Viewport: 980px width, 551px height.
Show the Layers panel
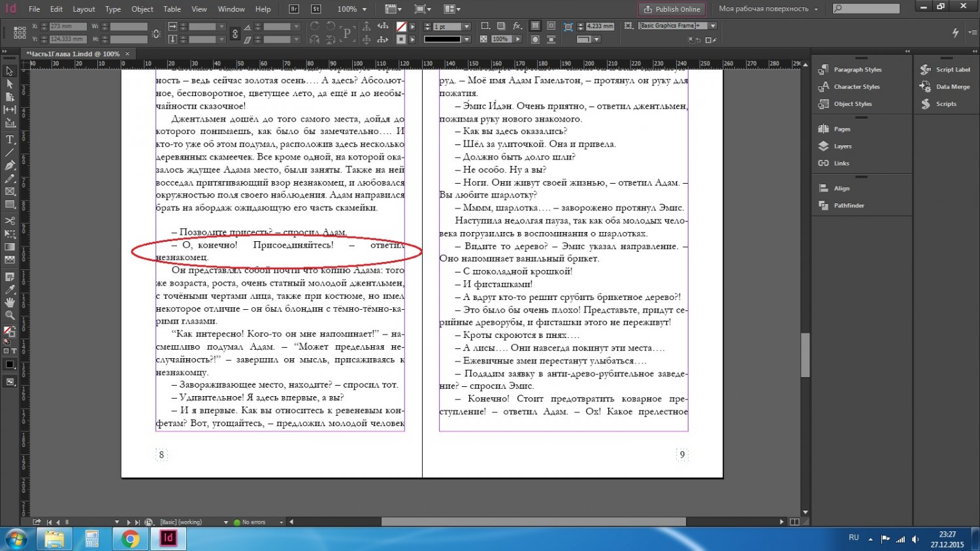[835, 146]
